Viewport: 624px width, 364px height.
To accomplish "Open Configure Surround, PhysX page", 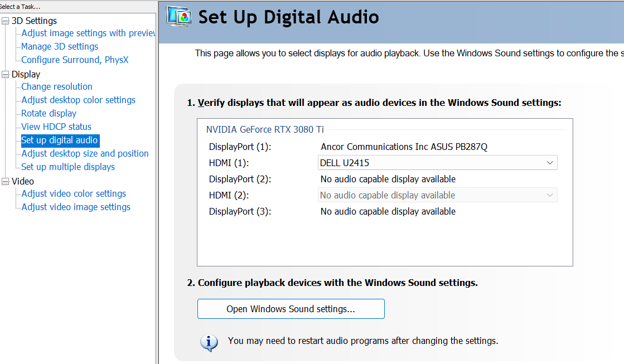I will (75, 60).
